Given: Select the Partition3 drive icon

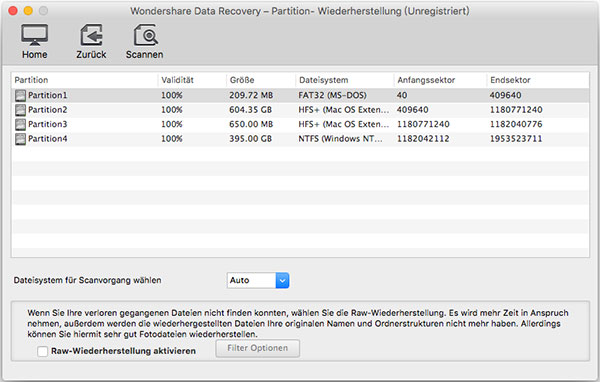Looking at the screenshot, I should [x=20, y=124].
